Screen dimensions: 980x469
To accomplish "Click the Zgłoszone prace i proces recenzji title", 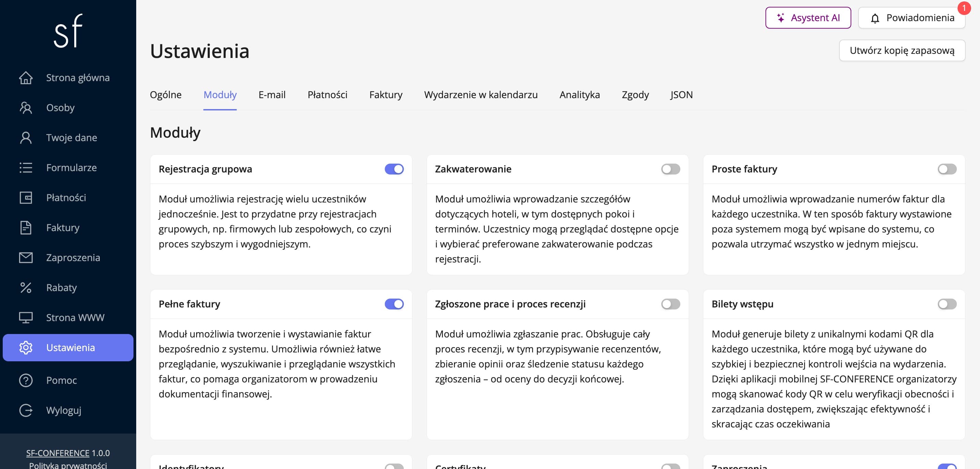I will pyautogui.click(x=510, y=304).
